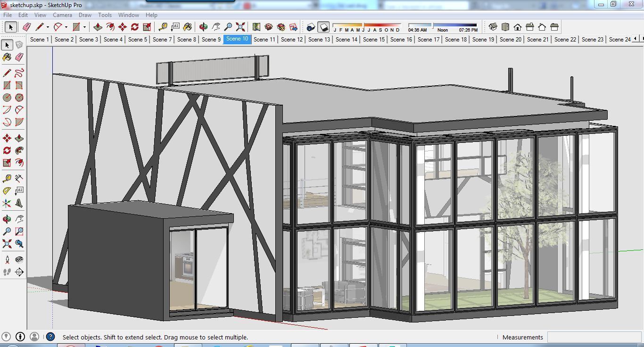This screenshot has width=644, height=347.
Task: Select the Polygon tool in left toolbar
Action: click(19, 98)
